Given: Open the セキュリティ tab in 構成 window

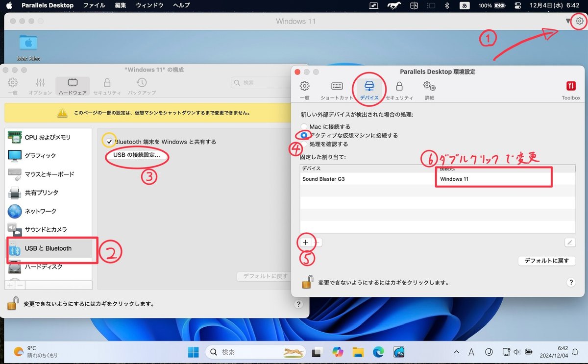Looking at the screenshot, I should click(x=107, y=86).
